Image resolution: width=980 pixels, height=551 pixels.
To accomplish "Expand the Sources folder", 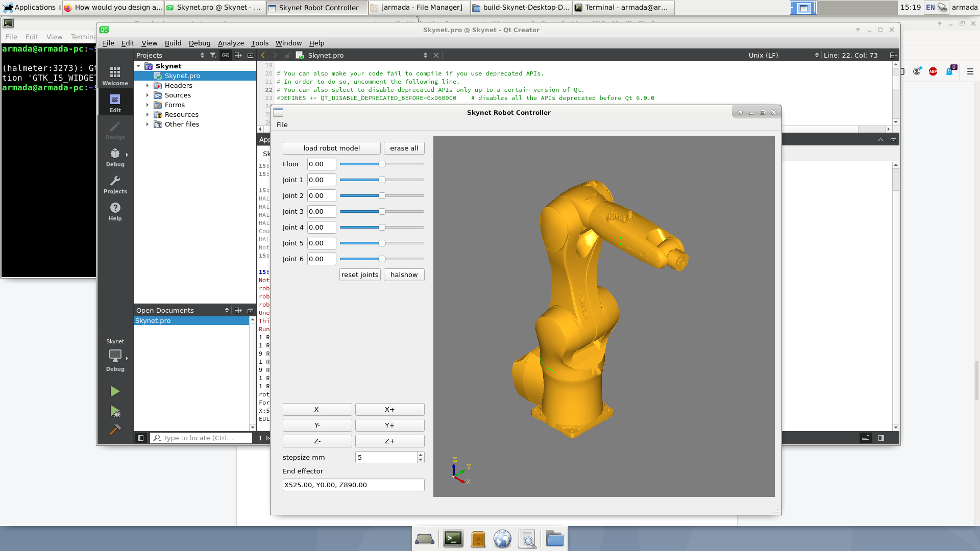I will (148, 95).
